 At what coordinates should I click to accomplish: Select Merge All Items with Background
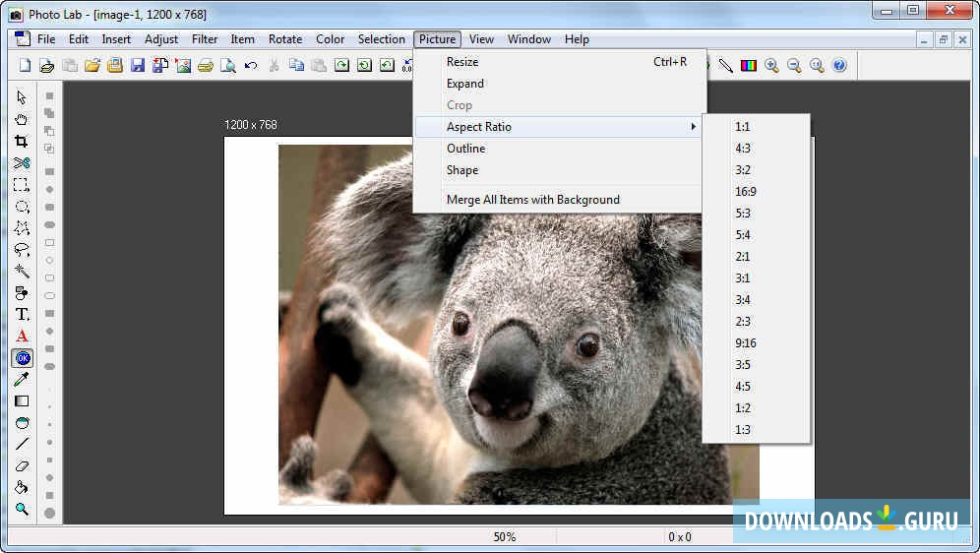click(532, 200)
